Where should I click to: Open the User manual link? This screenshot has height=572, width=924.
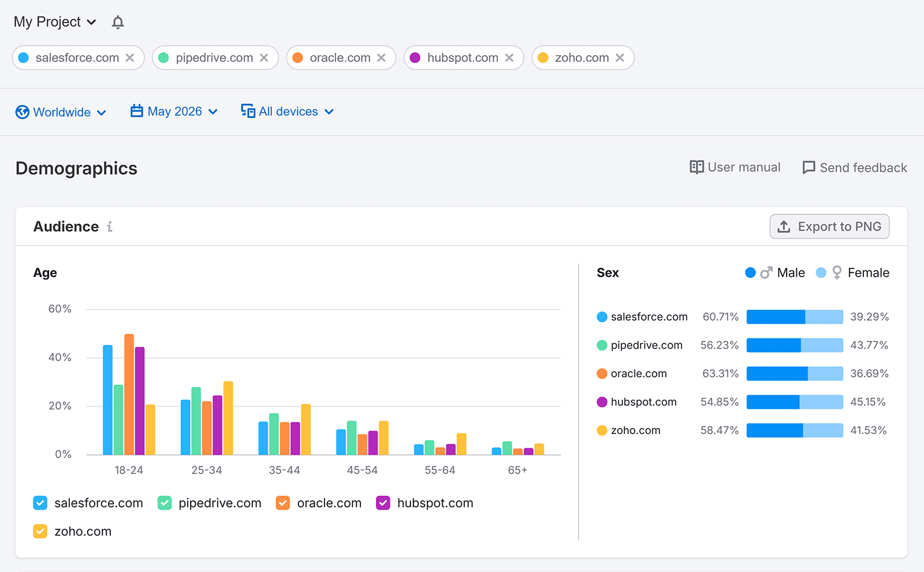735,168
